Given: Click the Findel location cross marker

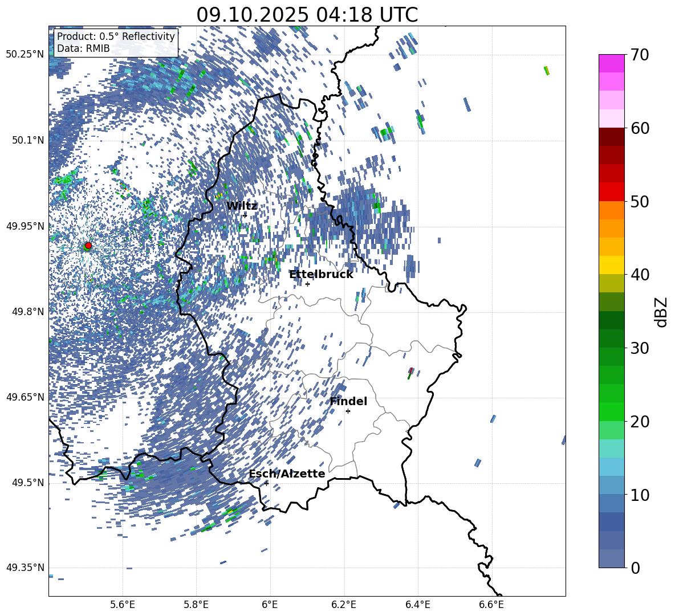Looking at the screenshot, I should pos(348,411).
